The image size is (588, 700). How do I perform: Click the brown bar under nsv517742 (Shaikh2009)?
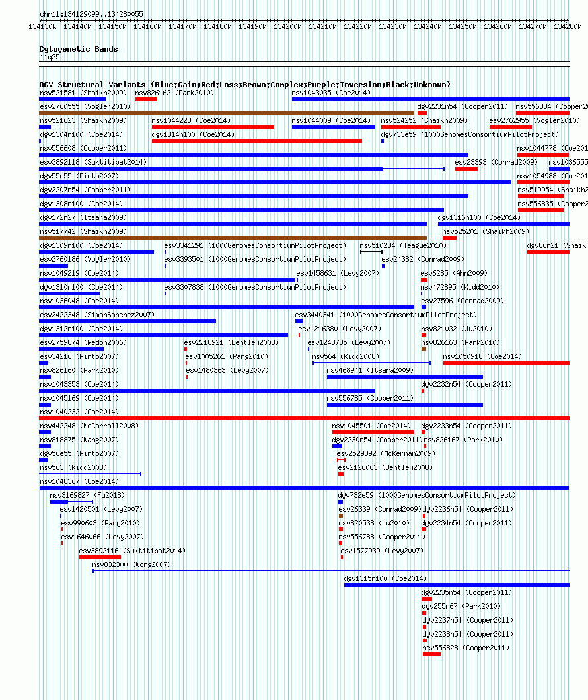(233, 238)
